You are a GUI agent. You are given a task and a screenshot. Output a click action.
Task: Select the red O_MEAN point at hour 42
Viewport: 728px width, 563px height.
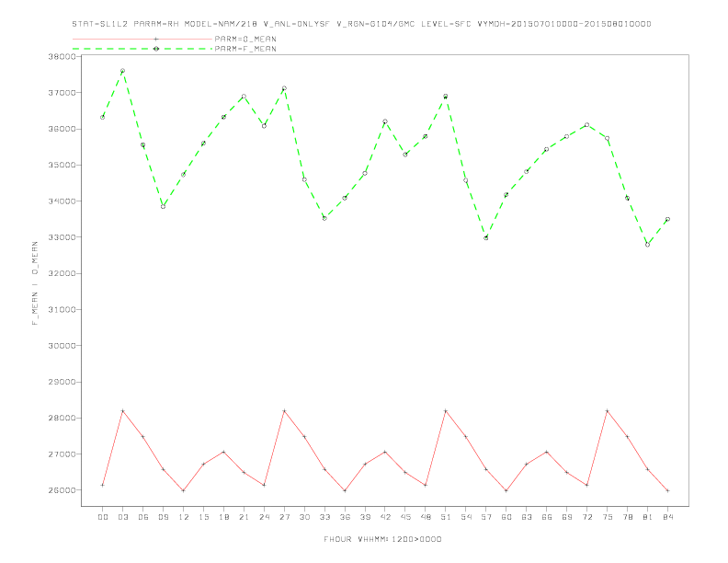[385, 452]
